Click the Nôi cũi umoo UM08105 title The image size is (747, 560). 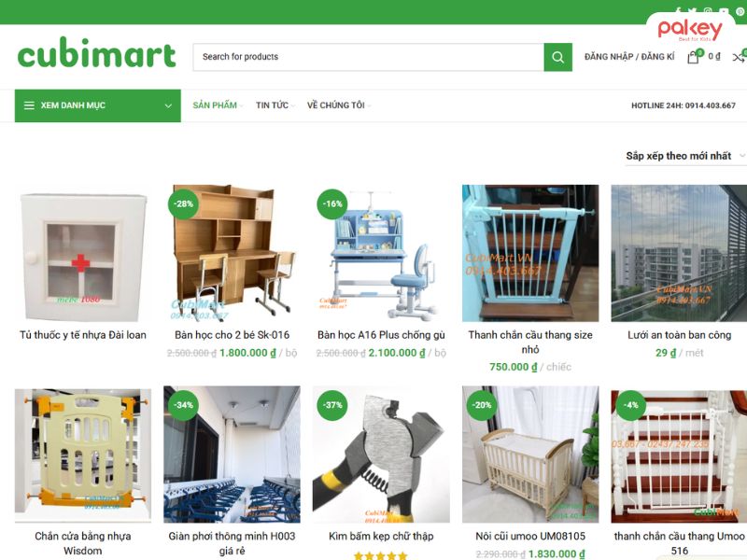(530, 536)
